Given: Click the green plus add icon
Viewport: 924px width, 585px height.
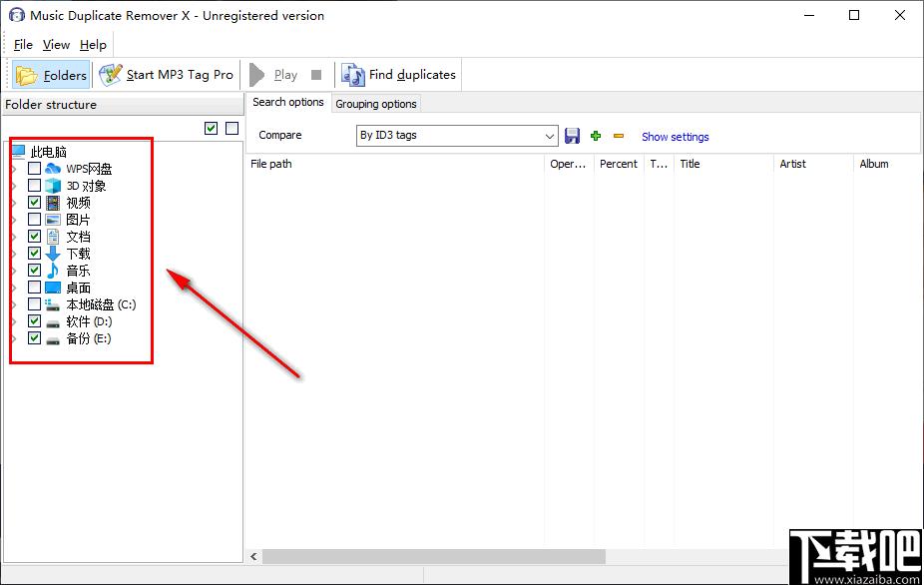Looking at the screenshot, I should 596,136.
